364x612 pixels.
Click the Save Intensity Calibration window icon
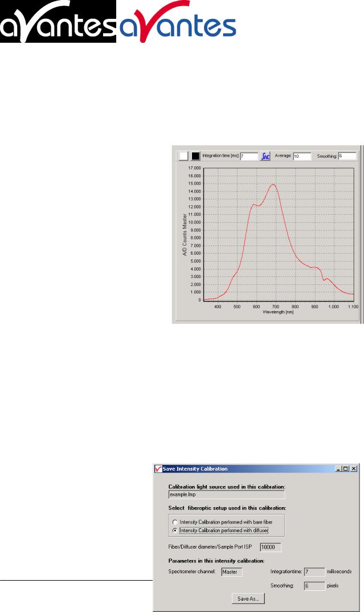(x=158, y=469)
